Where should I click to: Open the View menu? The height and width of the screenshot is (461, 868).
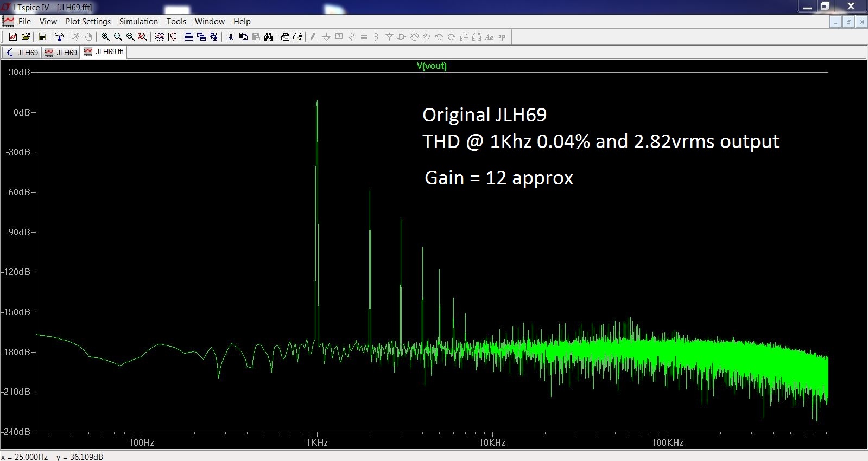click(48, 22)
